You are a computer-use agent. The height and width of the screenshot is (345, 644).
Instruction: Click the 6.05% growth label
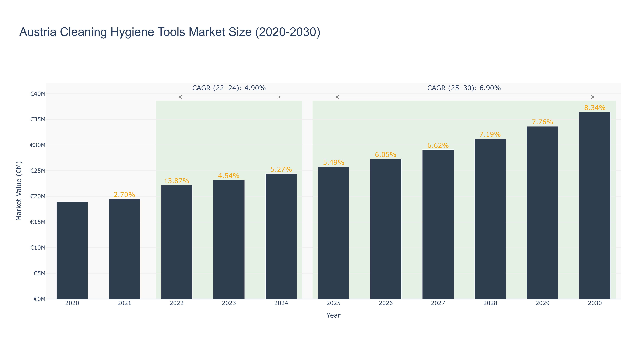(x=385, y=155)
